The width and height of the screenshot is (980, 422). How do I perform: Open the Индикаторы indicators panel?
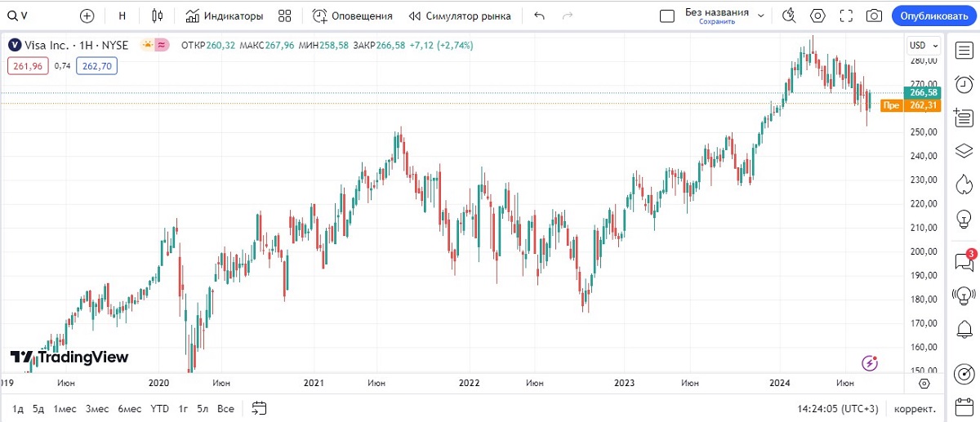click(x=225, y=16)
